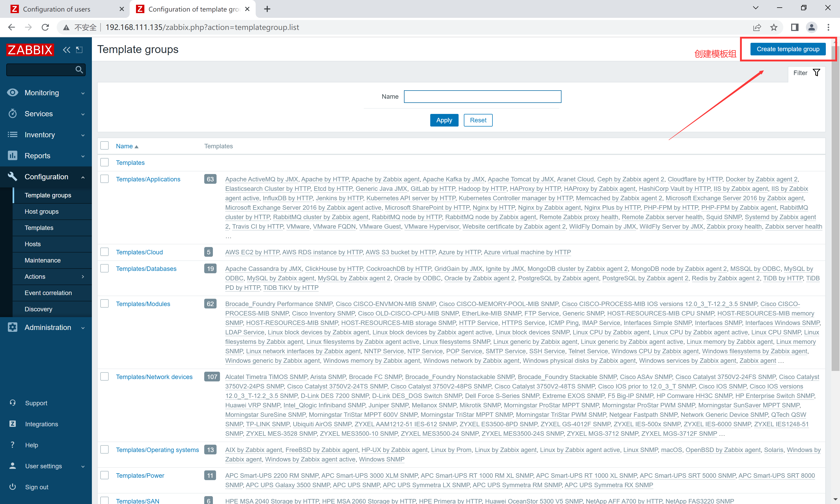
Task: Check the Templates/Cloud row checkbox
Action: 104,252
